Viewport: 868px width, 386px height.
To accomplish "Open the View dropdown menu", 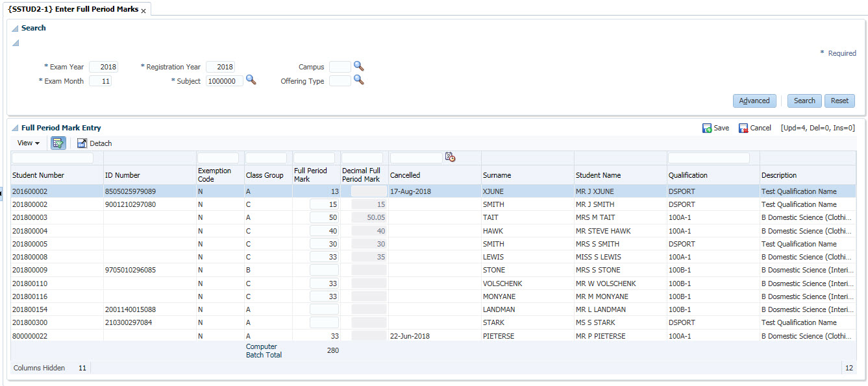I will click(x=29, y=143).
